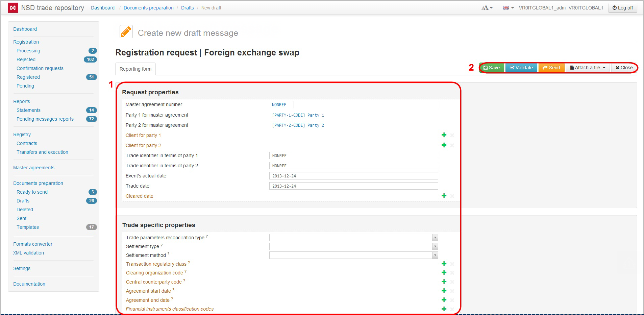
Task: Select the Reporting form tab
Action: [135, 69]
